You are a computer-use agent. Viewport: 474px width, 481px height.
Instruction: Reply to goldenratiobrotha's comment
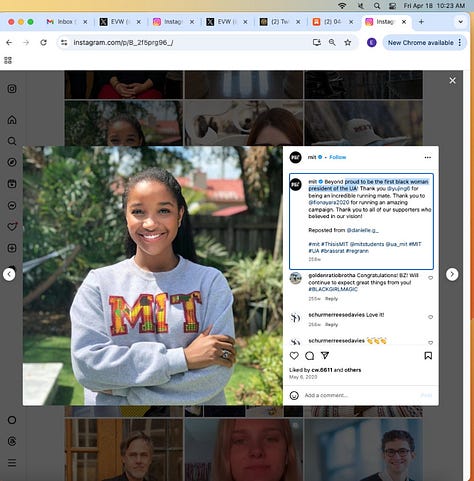(x=331, y=299)
